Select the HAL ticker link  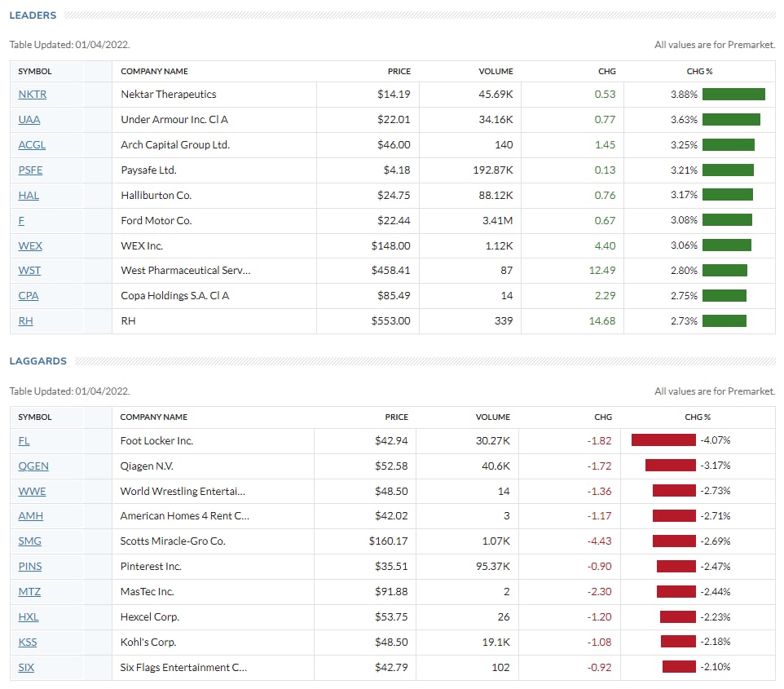tap(29, 196)
